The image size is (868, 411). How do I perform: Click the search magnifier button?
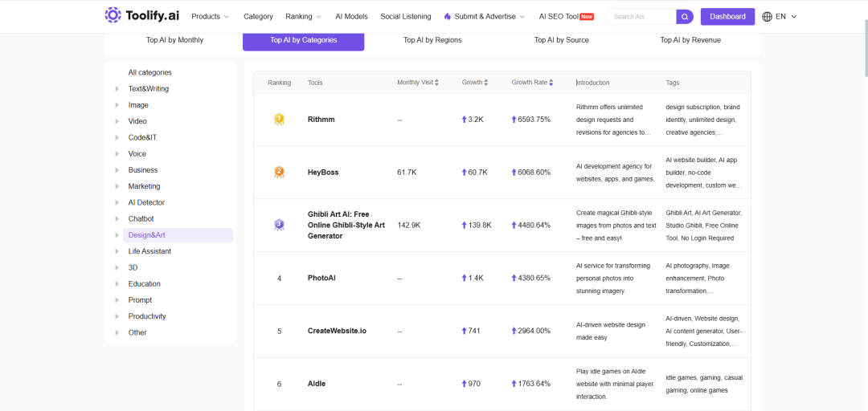tap(685, 17)
